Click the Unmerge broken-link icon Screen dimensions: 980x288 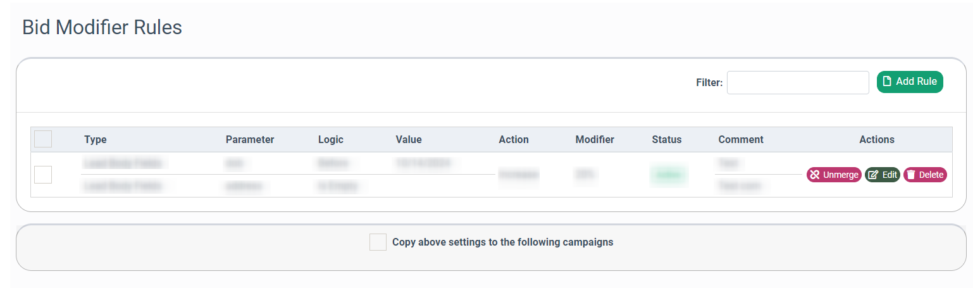(815, 175)
